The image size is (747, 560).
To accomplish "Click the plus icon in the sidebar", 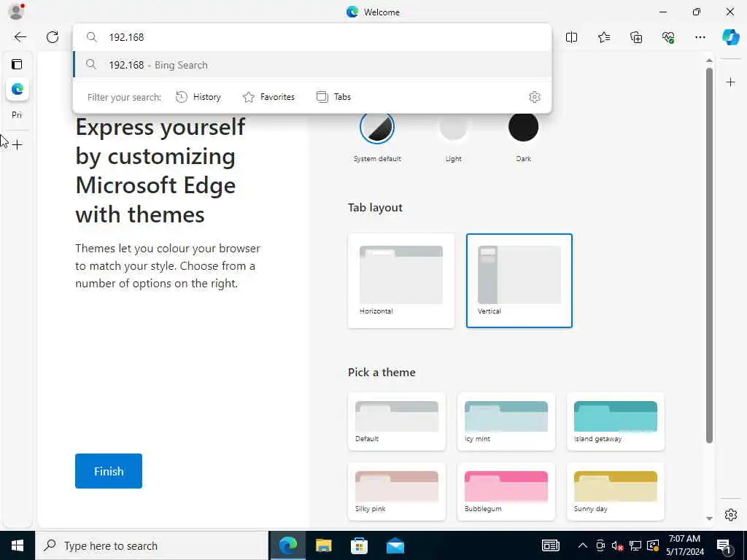I will [x=731, y=82].
